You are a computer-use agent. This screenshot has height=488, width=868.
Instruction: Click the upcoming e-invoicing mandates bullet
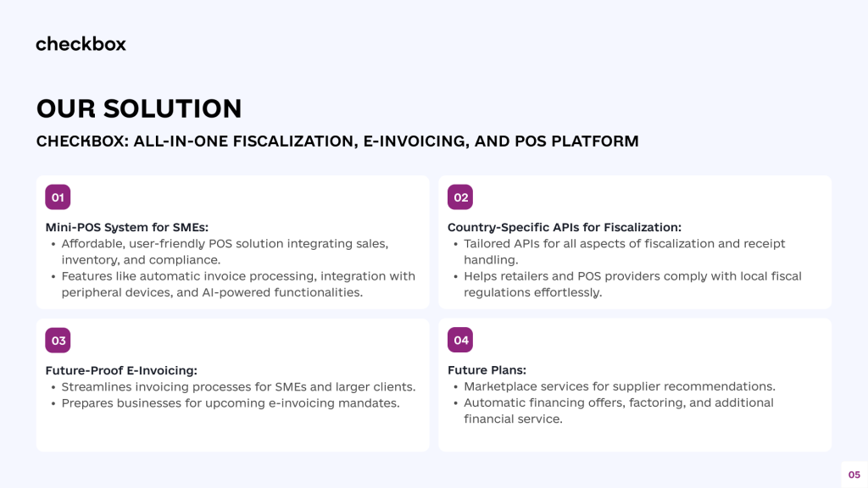pyautogui.click(x=230, y=403)
